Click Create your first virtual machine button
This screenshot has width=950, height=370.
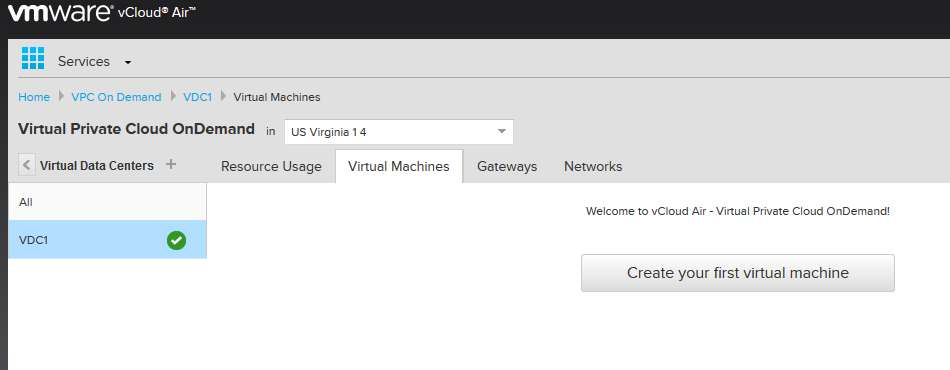pos(738,273)
